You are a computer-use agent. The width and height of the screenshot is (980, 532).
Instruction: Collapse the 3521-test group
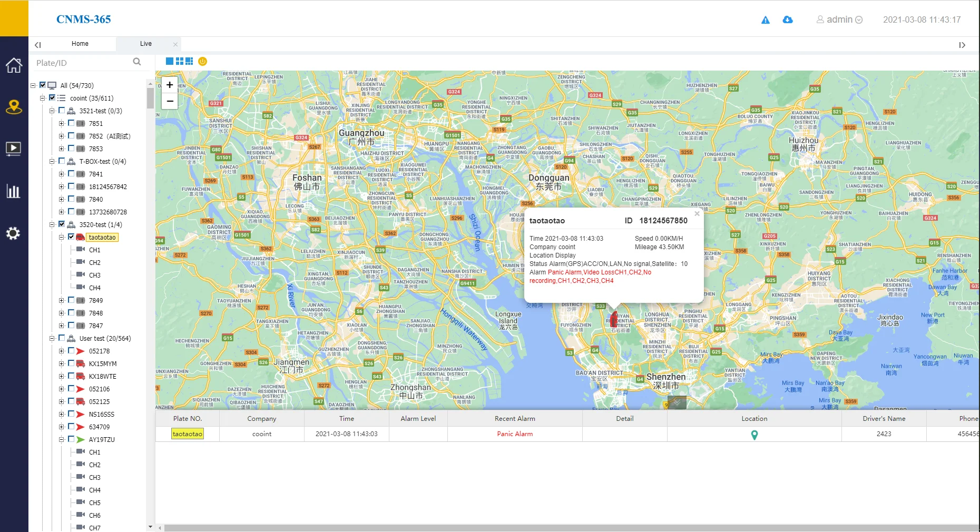(52, 111)
